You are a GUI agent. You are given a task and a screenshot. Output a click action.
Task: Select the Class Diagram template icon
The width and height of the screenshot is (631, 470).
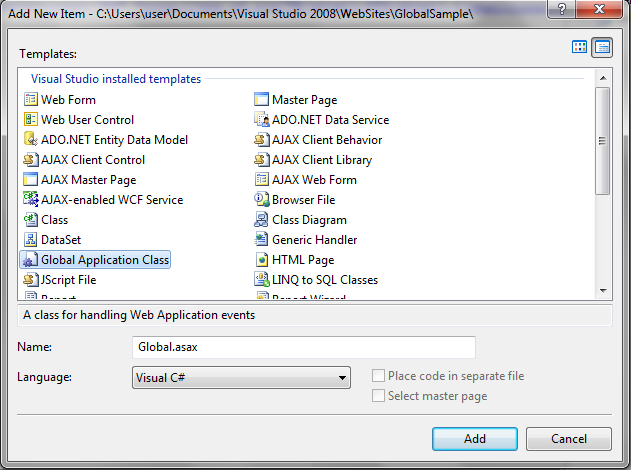point(262,220)
